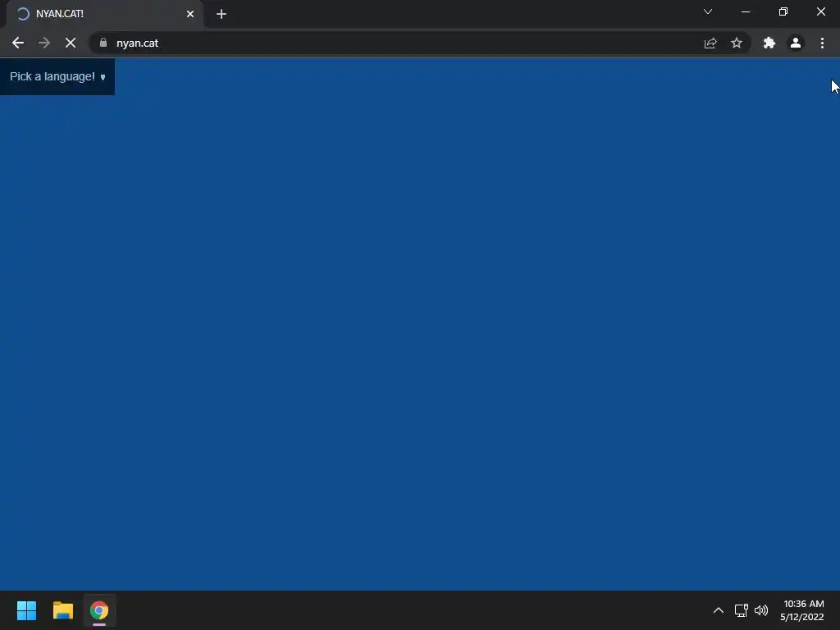Restore down the Chrome window

(x=783, y=11)
